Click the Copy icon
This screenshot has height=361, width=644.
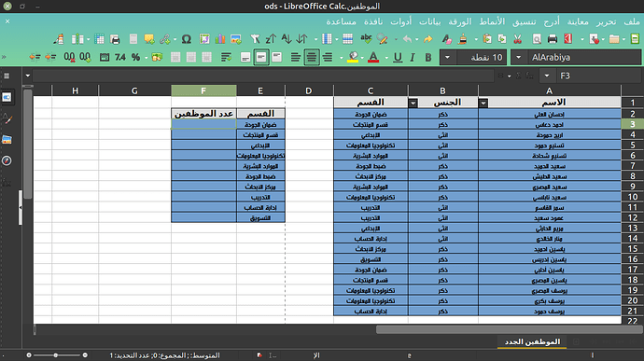click(x=502, y=39)
